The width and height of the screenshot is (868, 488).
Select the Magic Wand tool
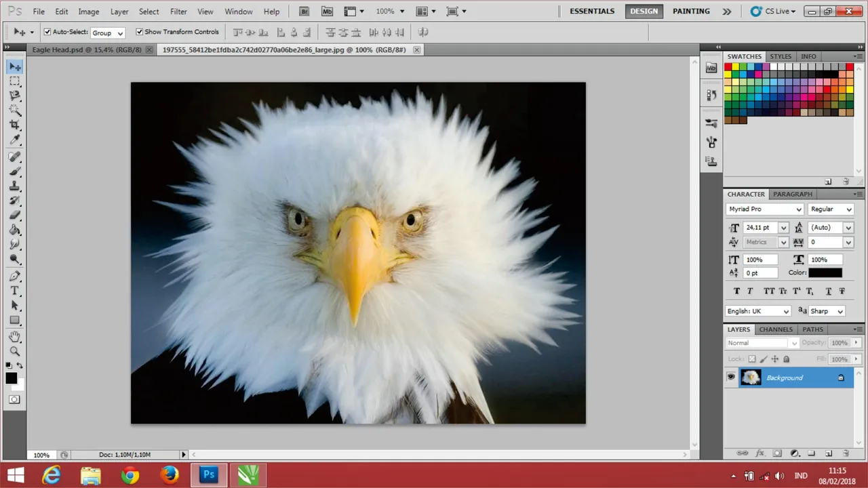(x=15, y=110)
